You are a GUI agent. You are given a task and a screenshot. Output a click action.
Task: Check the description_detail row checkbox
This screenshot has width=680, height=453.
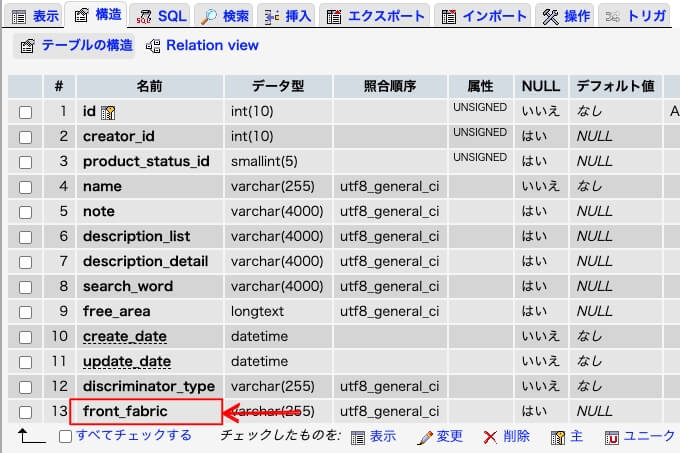26,262
